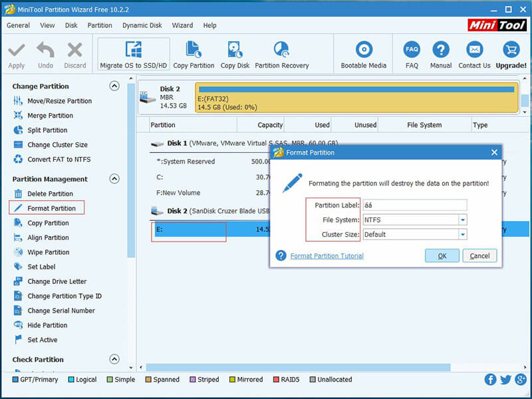Click the horizontal scrollbar in partition list

coord(298,368)
